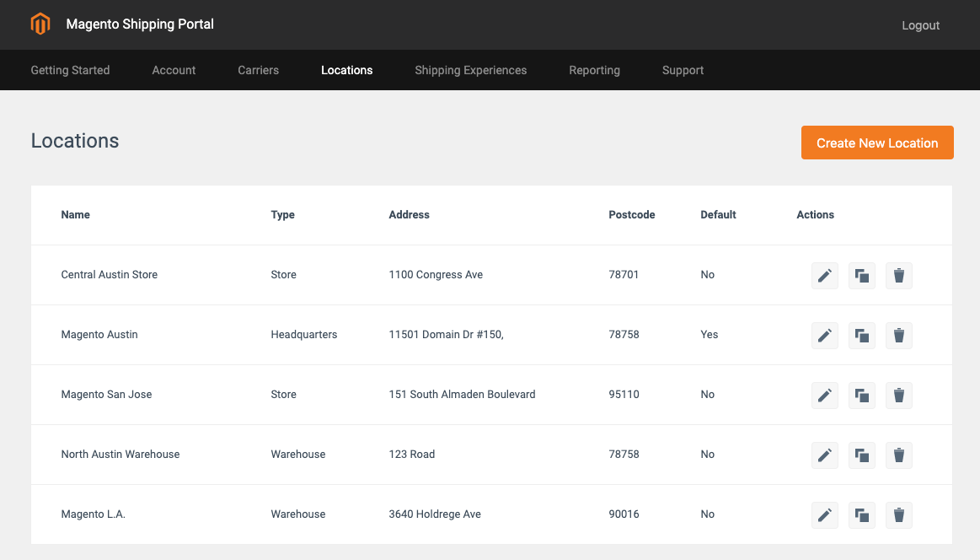
Task: Open the Reporting section
Action: point(594,70)
